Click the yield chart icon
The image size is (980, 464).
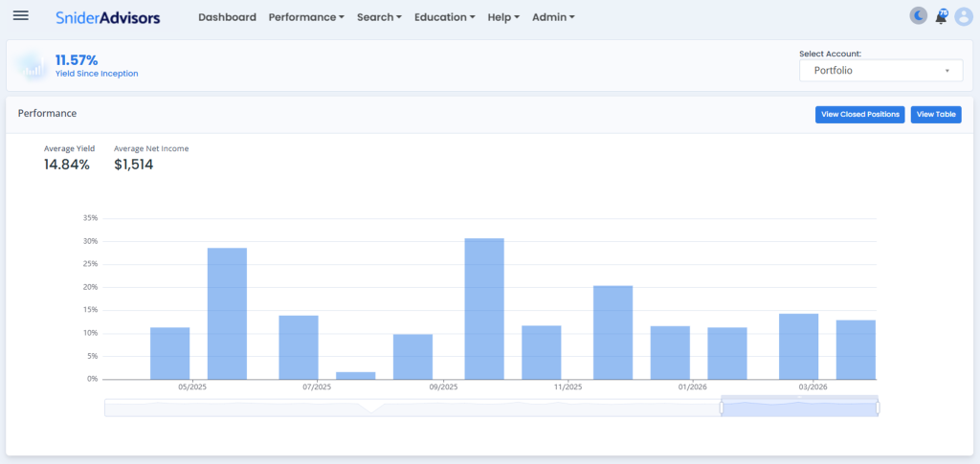pyautogui.click(x=32, y=67)
